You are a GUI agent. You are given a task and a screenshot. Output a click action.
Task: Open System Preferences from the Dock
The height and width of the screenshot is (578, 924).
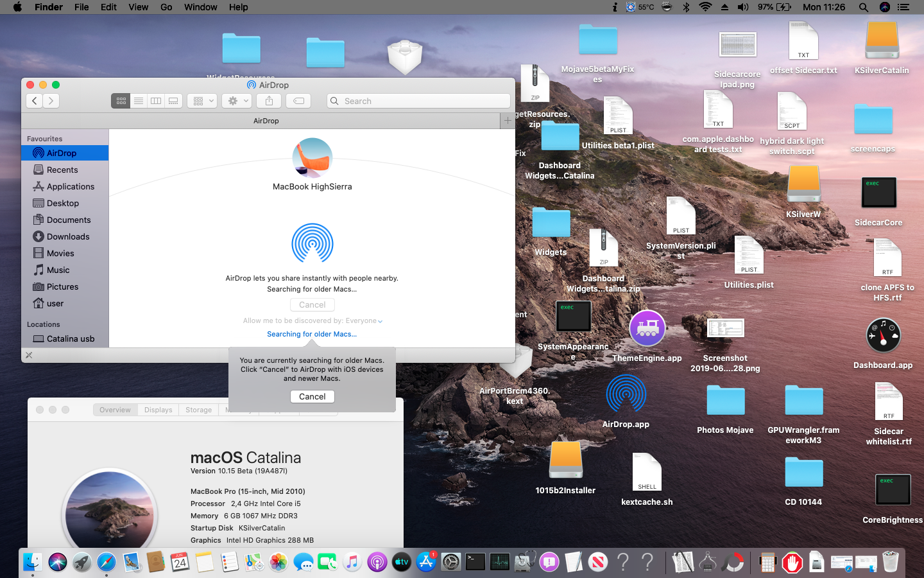451,563
